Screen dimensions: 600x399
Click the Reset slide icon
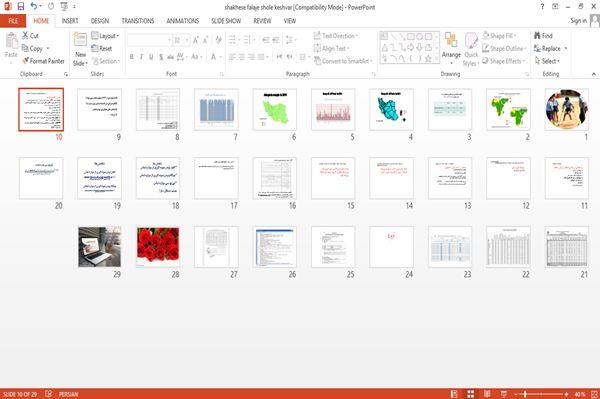coord(95,48)
